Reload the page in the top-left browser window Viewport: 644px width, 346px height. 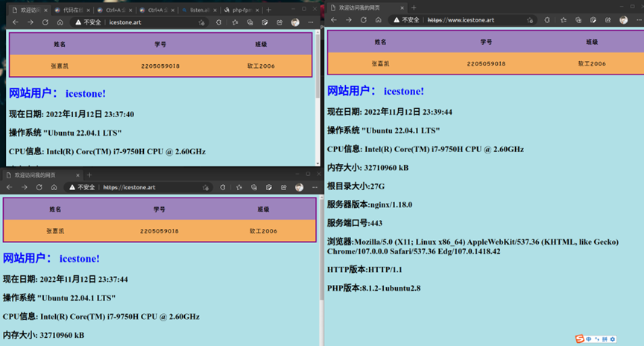pos(44,23)
